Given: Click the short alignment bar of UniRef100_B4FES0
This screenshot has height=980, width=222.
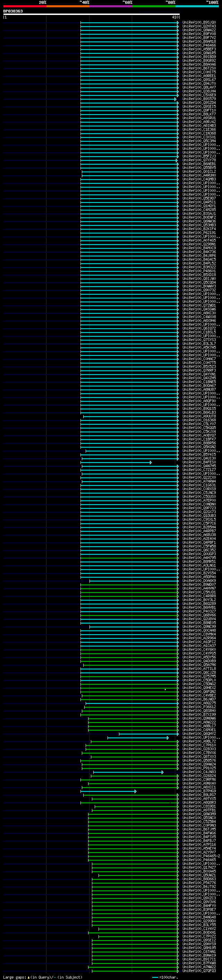Looking at the screenshot, I should pos(116,462).
